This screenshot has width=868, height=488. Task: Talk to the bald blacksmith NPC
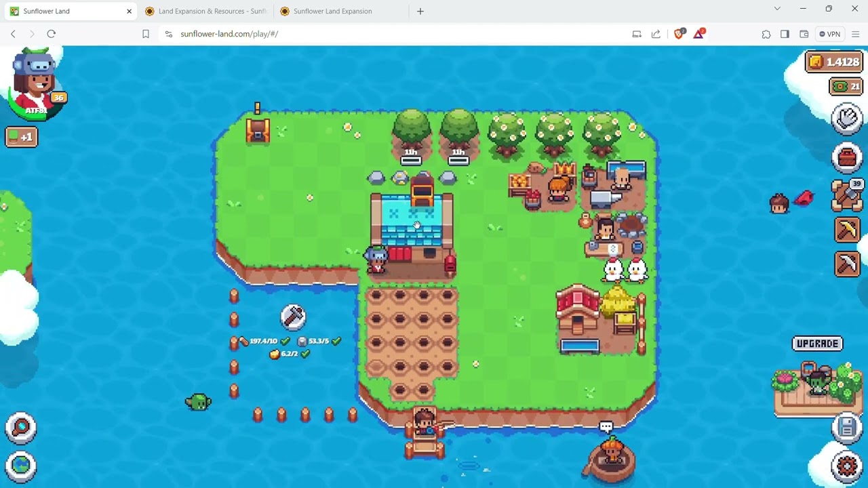622,179
